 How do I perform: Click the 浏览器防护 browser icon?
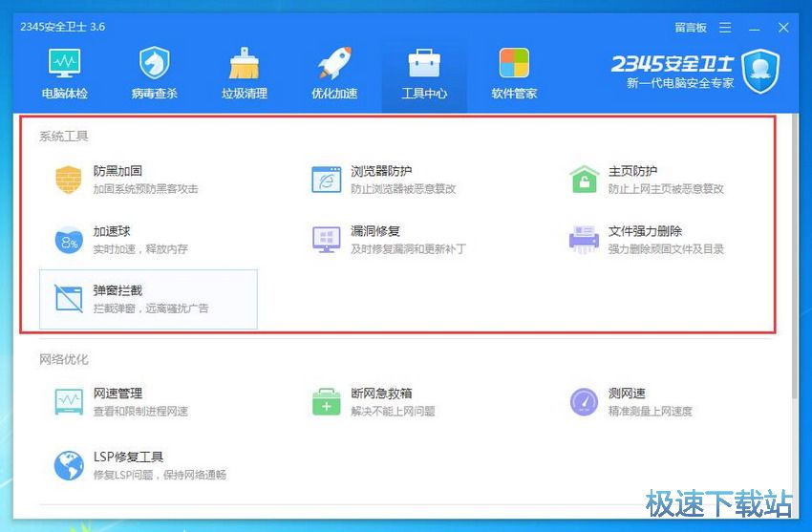click(x=327, y=180)
